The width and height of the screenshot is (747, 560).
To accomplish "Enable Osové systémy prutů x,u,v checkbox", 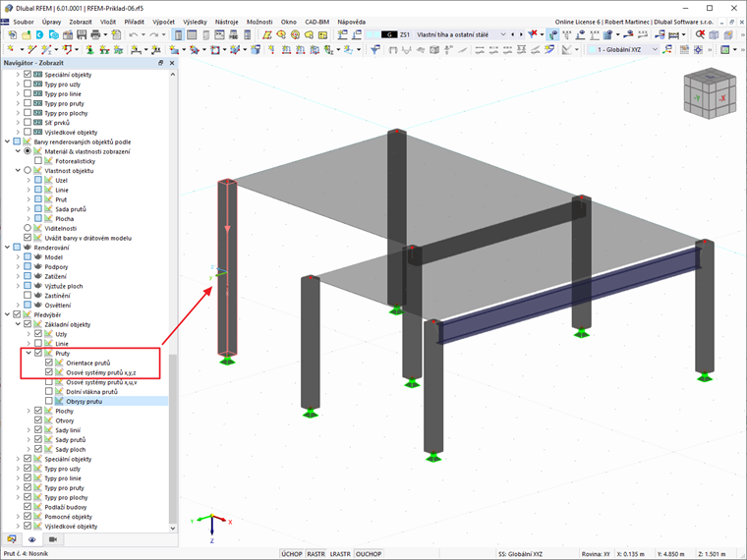I will (49, 382).
